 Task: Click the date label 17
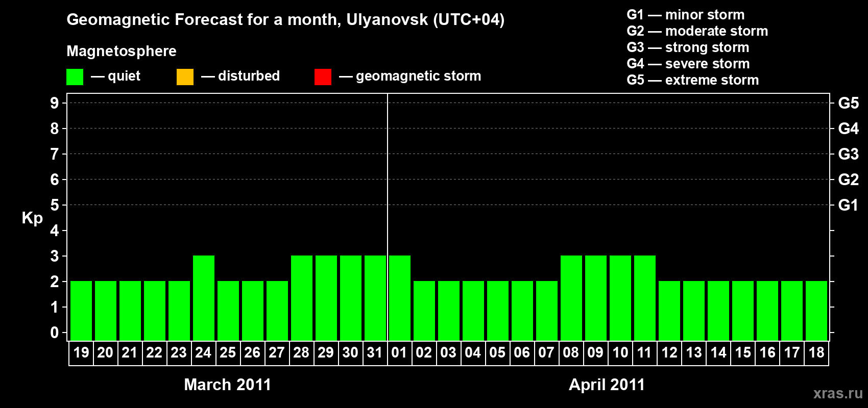792,352
